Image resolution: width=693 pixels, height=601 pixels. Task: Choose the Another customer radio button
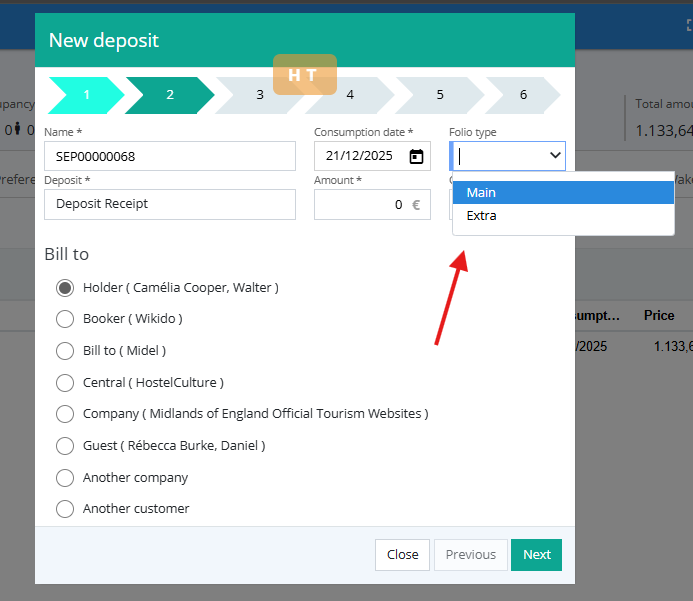[x=65, y=509]
